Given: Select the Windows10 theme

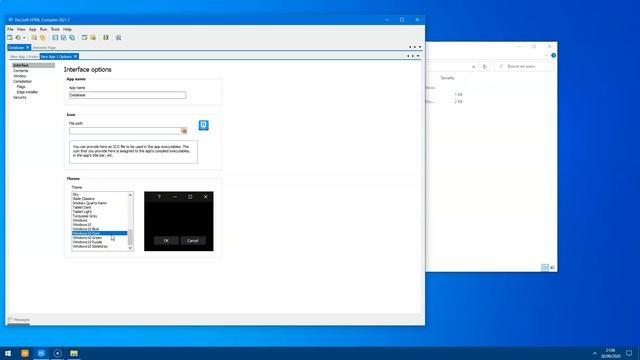Looking at the screenshot, I should pos(82,224).
